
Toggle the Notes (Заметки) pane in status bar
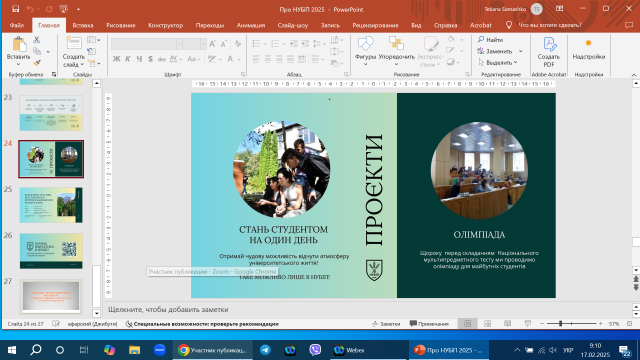coord(386,324)
